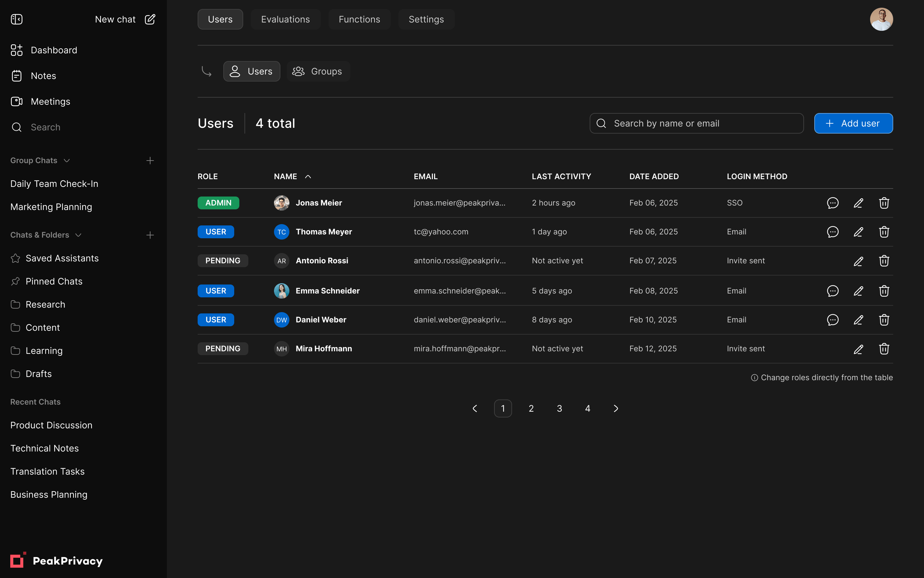924x578 pixels.
Task: Open the Product Discussion recent chat
Action: pyautogui.click(x=51, y=425)
